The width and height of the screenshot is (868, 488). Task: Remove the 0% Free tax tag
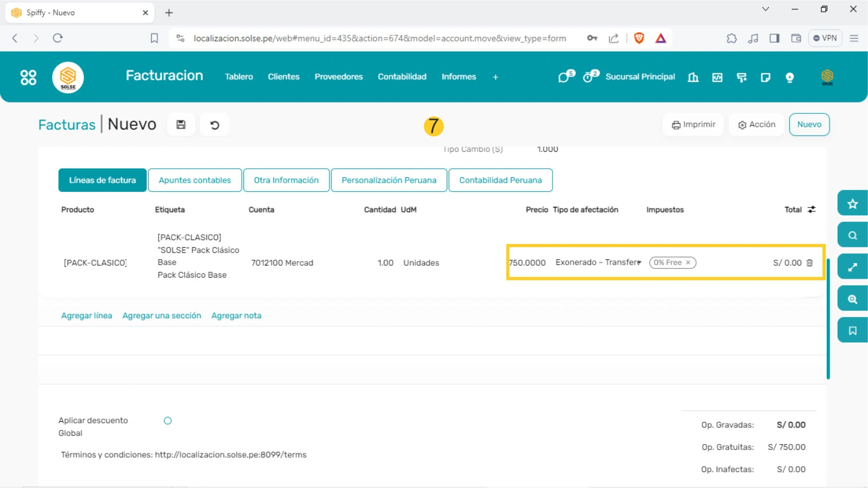point(688,262)
